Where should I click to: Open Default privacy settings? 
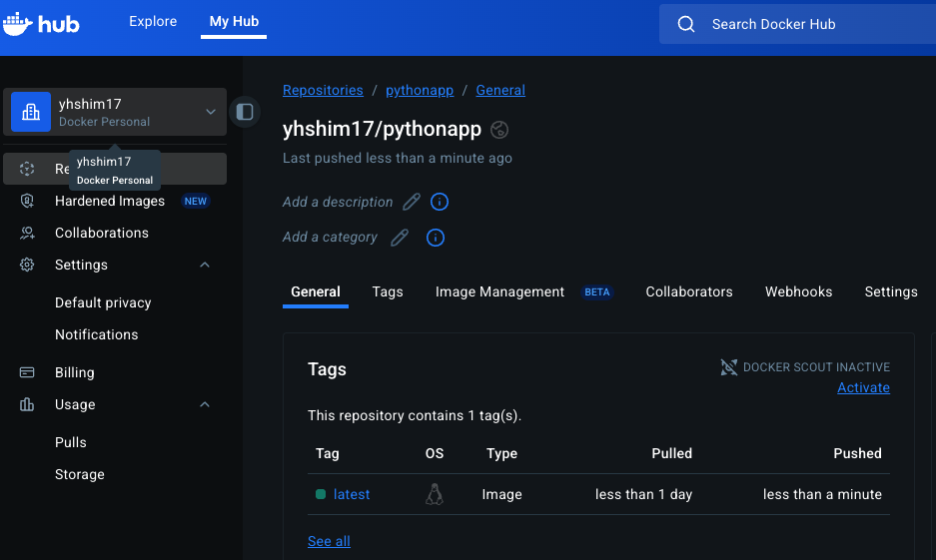click(103, 303)
